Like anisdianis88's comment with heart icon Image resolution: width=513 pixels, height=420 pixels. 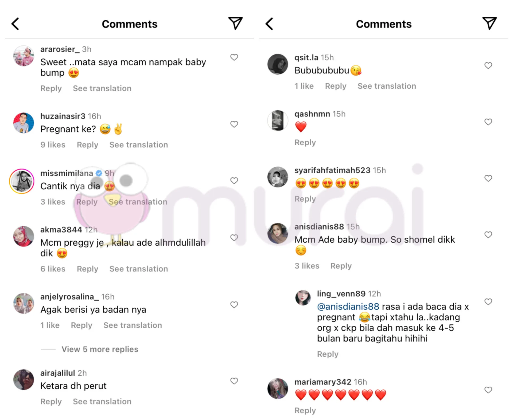(x=488, y=235)
